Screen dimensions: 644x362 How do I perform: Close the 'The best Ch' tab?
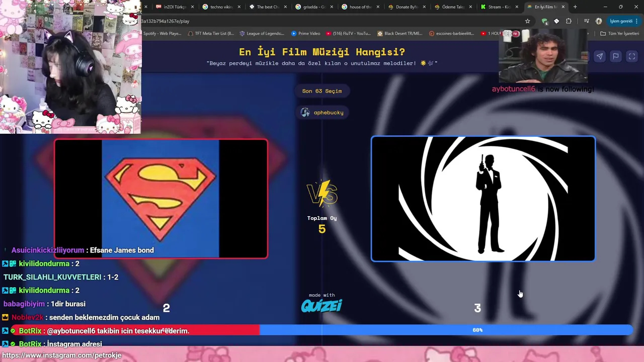285,7
